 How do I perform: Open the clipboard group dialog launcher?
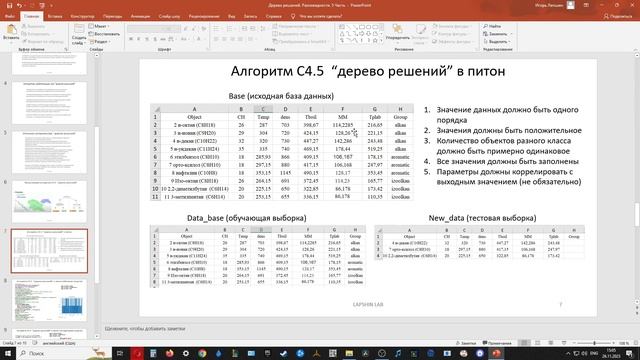[x=66, y=49]
